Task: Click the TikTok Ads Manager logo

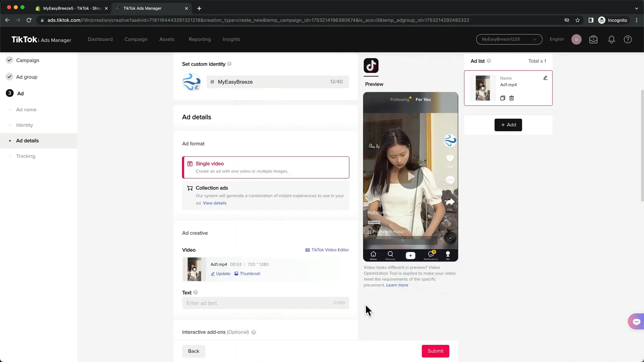Action: point(41,40)
